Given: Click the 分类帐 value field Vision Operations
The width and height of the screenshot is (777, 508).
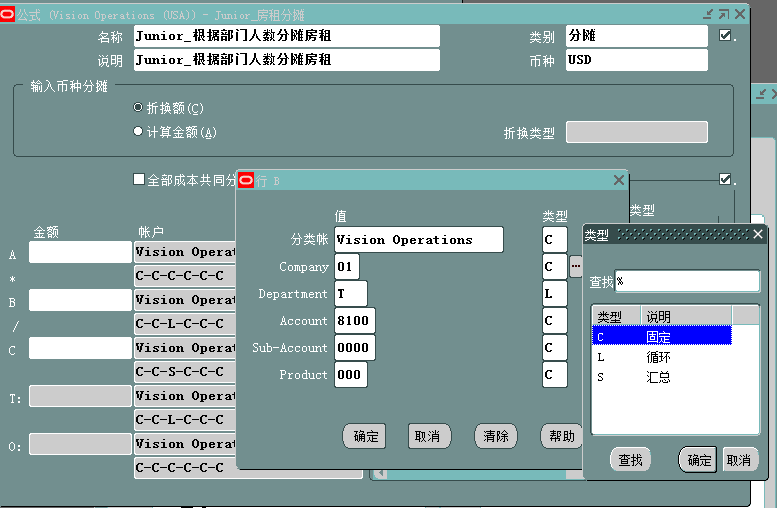Looking at the screenshot, I should tap(419, 240).
